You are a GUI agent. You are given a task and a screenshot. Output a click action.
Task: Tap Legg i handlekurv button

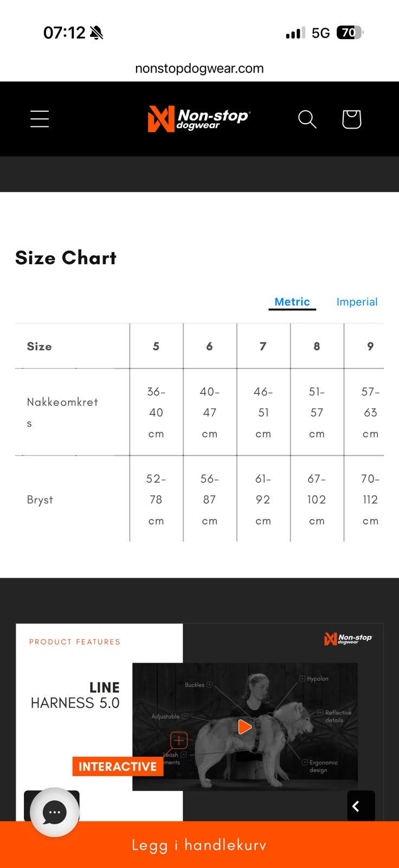coord(200,845)
